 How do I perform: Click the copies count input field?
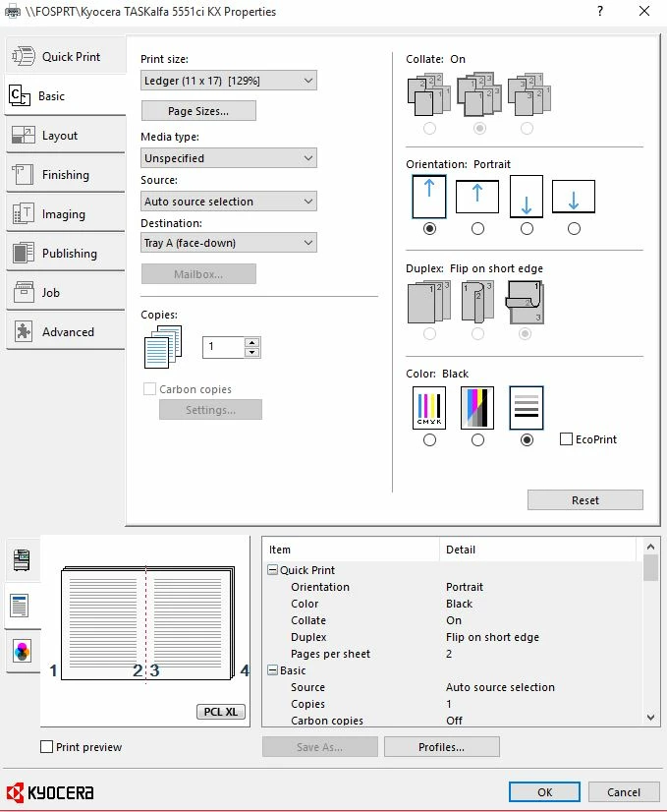(x=223, y=347)
